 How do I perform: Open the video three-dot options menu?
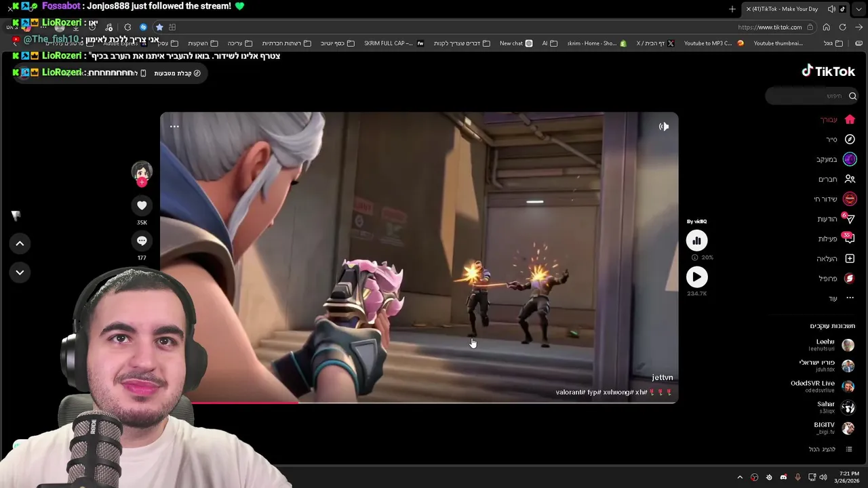click(x=174, y=127)
